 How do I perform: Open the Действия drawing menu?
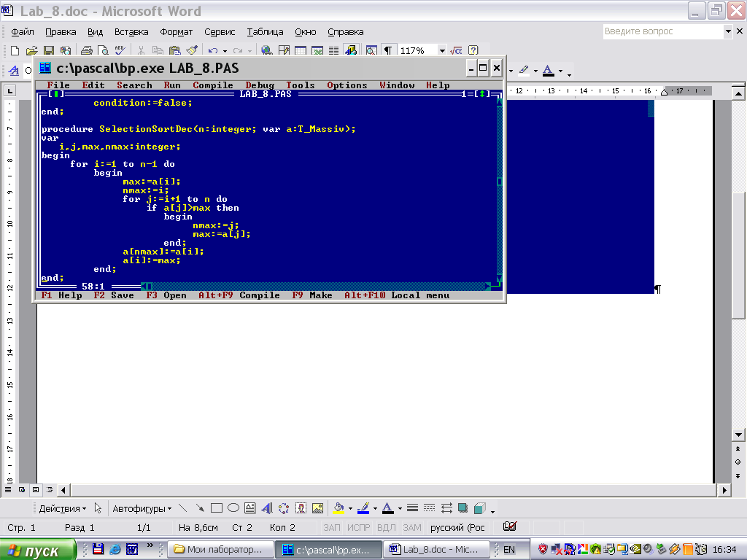[x=63, y=508]
